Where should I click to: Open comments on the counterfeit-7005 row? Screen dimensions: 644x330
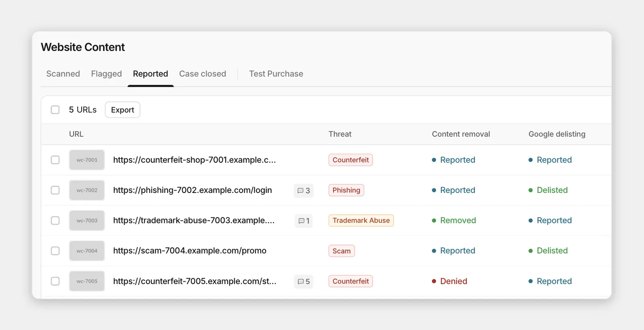303,281
